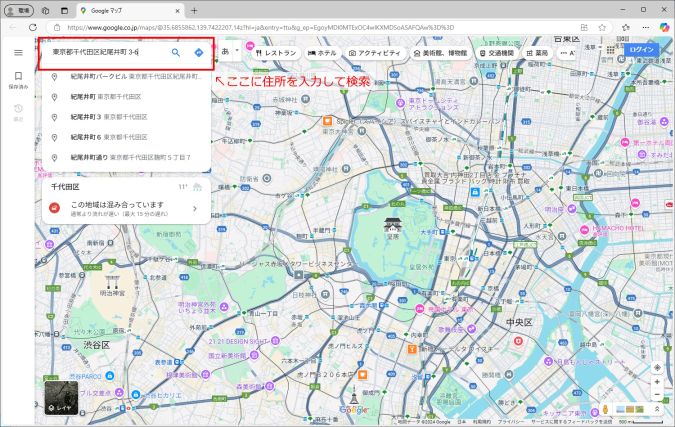The width and height of the screenshot is (675, 427).
Task: Zoom out with the minus button
Action: tap(656, 394)
